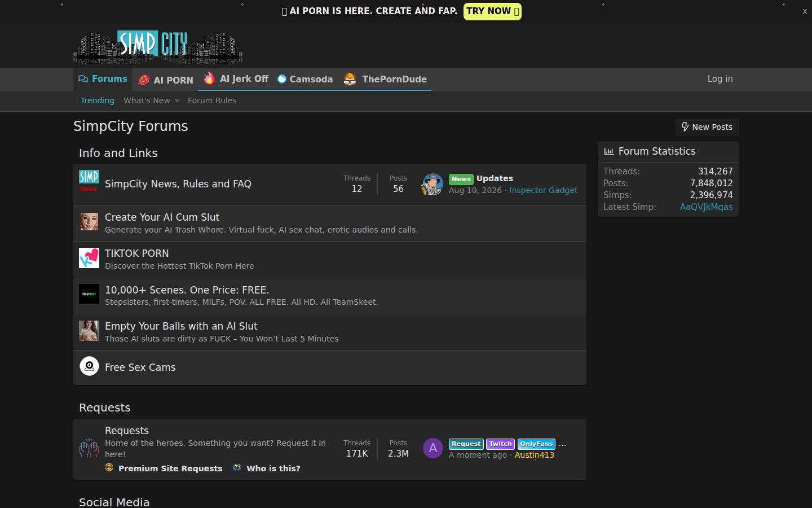Open the Trending sub-navigation link
Viewport: 812px width, 508px height.
pos(97,100)
